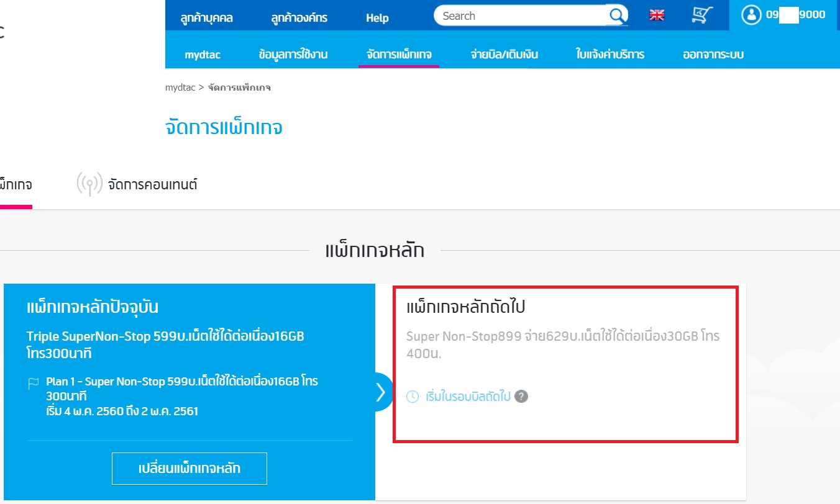840x504 pixels.
Task: Open the ข้อมูลการใช้งาน tab
Action: click(293, 55)
